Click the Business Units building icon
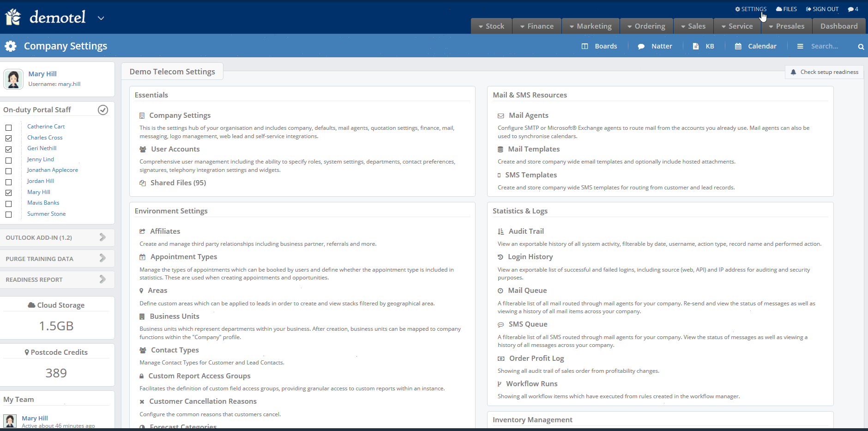868x431 pixels. pyautogui.click(x=142, y=316)
